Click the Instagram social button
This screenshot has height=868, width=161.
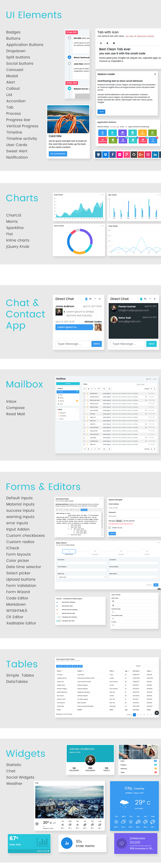pos(148,154)
